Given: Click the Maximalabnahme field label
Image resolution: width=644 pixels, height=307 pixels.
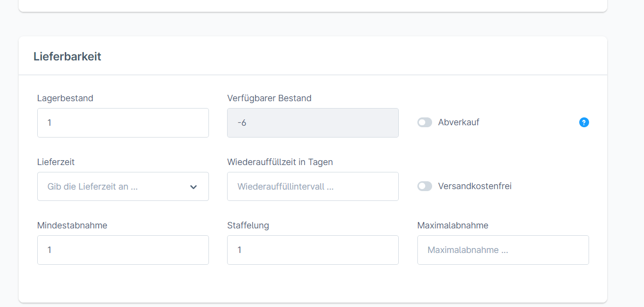Looking at the screenshot, I should pos(453,225).
